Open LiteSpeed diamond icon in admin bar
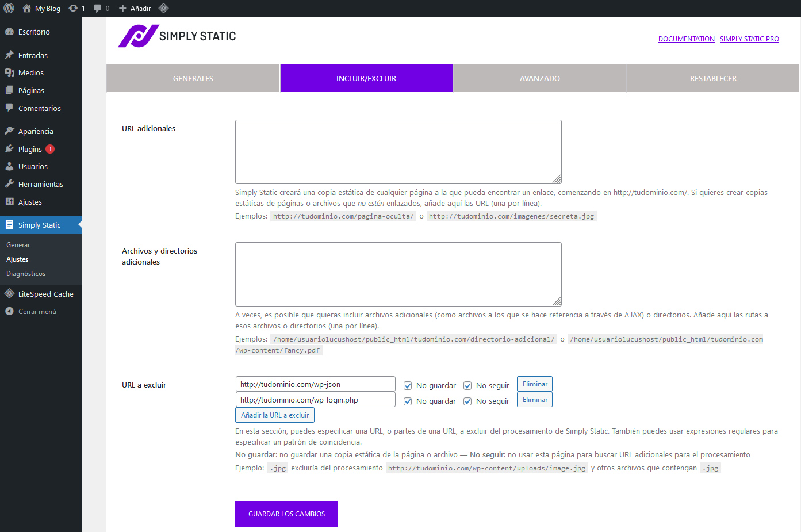The image size is (801, 532). point(163,8)
